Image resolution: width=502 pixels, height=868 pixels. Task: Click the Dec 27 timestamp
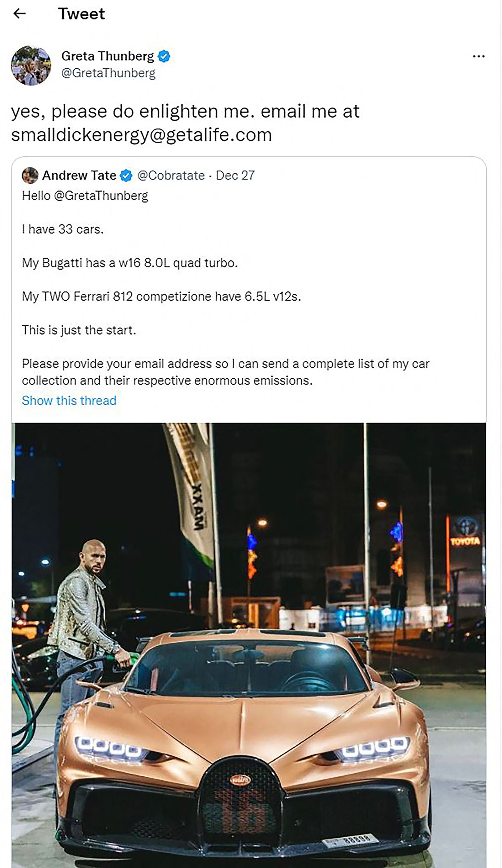[235, 176]
